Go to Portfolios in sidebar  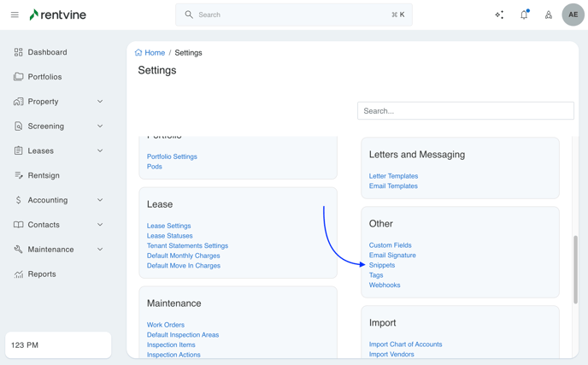click(44, 77)
